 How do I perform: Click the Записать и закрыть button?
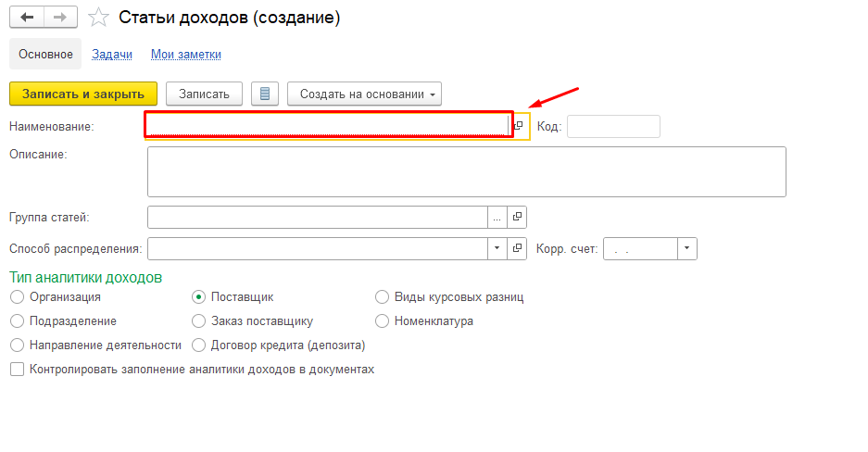83,94
